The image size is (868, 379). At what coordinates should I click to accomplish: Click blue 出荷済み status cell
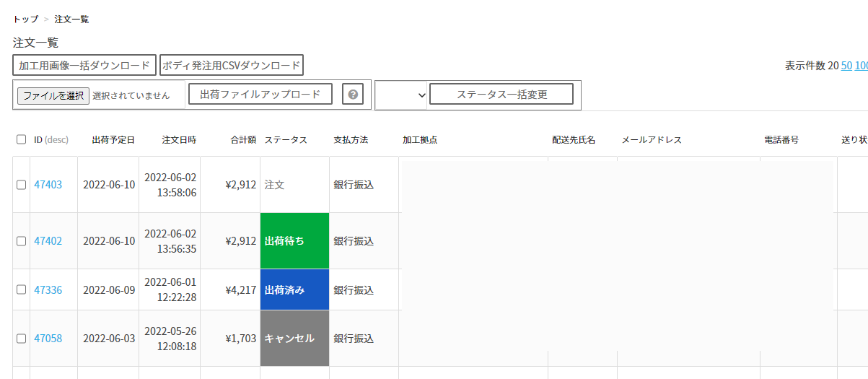[x=294, y=290]
